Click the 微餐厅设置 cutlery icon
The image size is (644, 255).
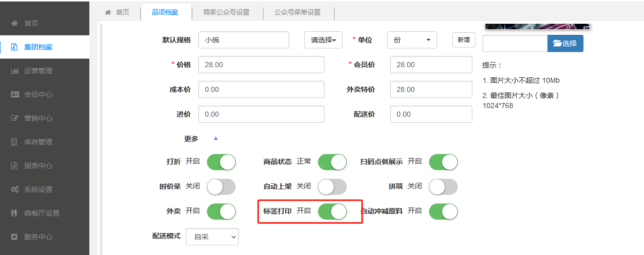14,213
